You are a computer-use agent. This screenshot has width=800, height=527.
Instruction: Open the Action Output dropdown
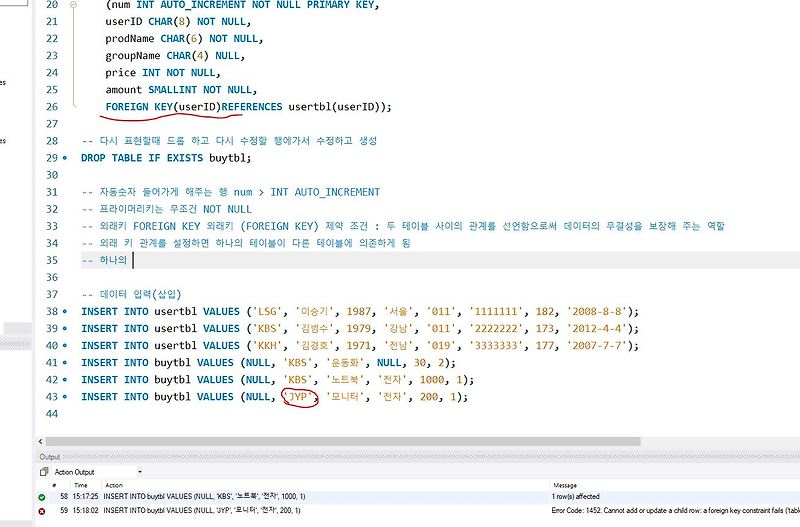coord(139,472)
